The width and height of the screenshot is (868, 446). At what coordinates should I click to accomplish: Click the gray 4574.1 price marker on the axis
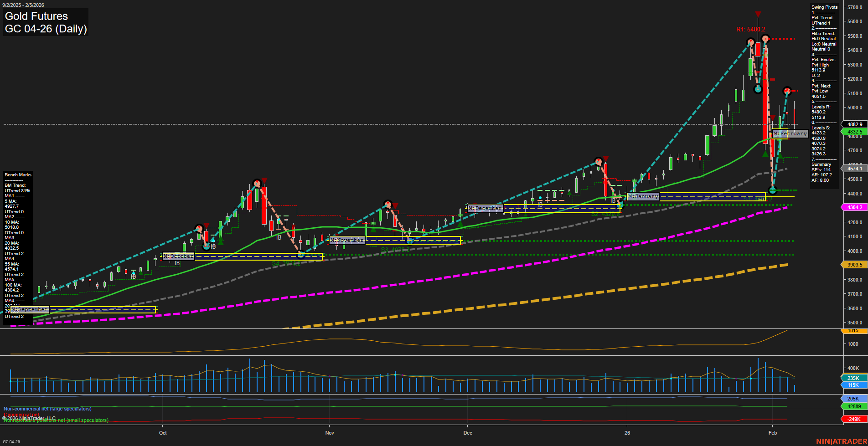click(853, 168)
